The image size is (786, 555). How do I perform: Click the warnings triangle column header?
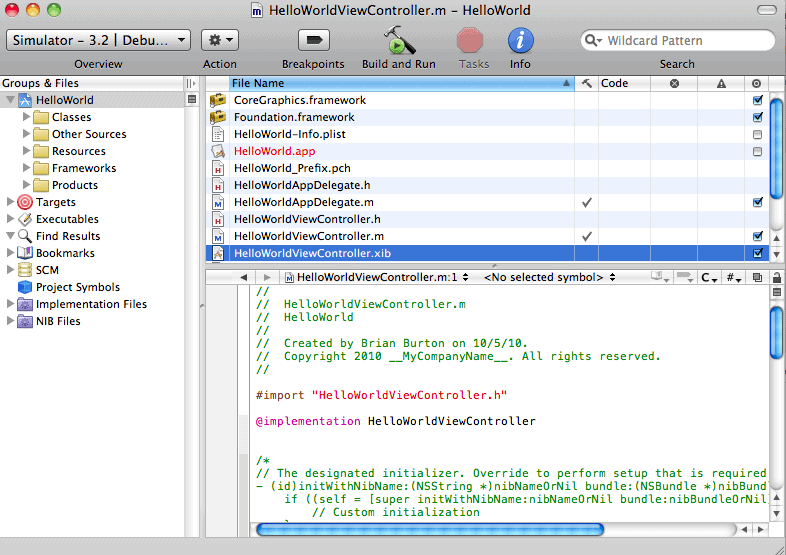click(x=721, y=83)
